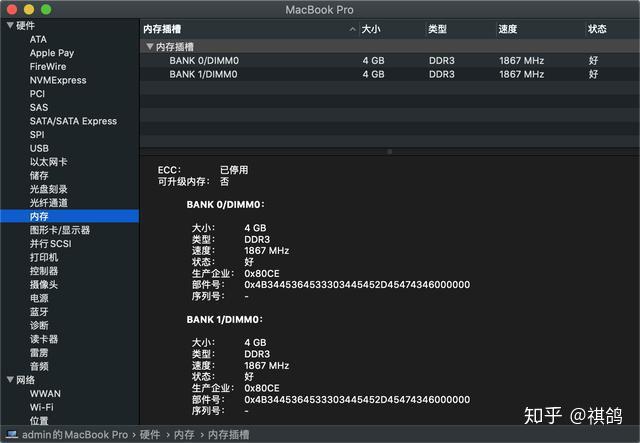Screen dimensions: 640x443
Task: Click the red close window button
Action: click(12, 9)
